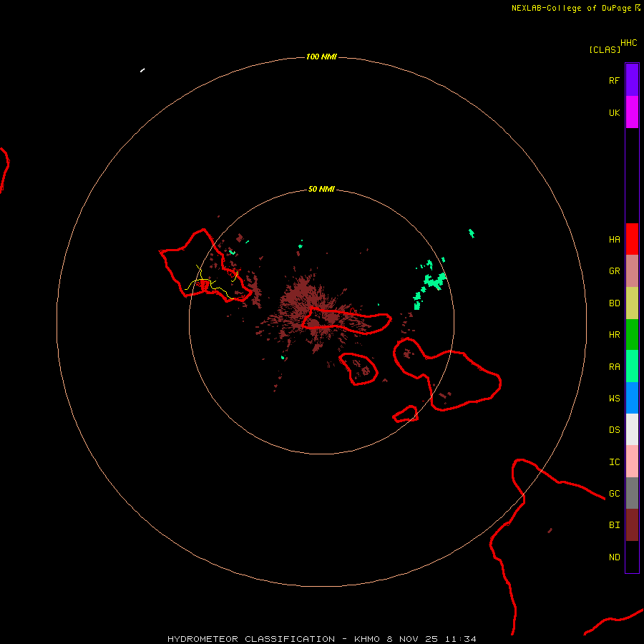Image resolution: width=644 pixels, height=644 pixels.
Task: Click the RA light-green legend swatch
Action: [632, 366]
